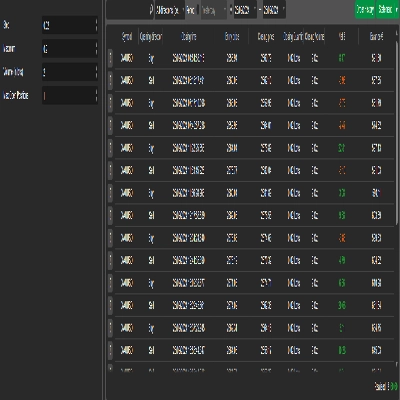Viewport: 400px width, 400px height.
Task: Sort by the Net $ column header
Action: [x=342, y=36]
